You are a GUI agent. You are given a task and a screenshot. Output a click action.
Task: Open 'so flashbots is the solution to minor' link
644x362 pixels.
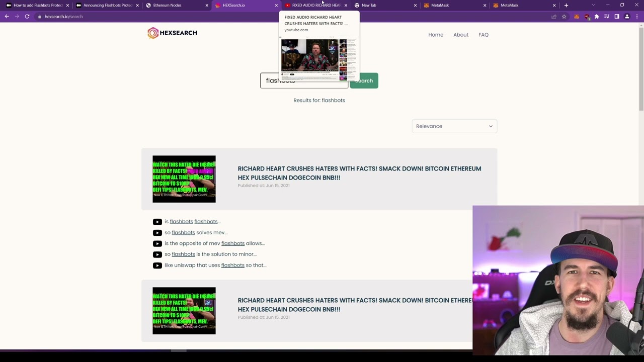click(x=210, y=254)
